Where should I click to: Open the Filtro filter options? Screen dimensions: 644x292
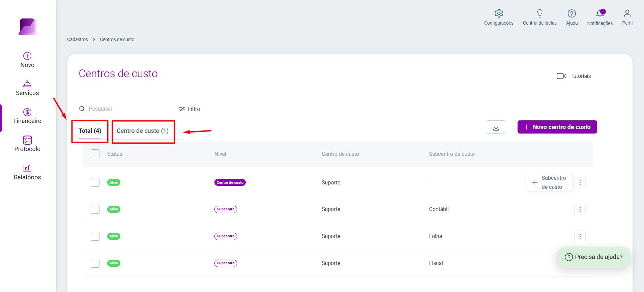[189, 109]
